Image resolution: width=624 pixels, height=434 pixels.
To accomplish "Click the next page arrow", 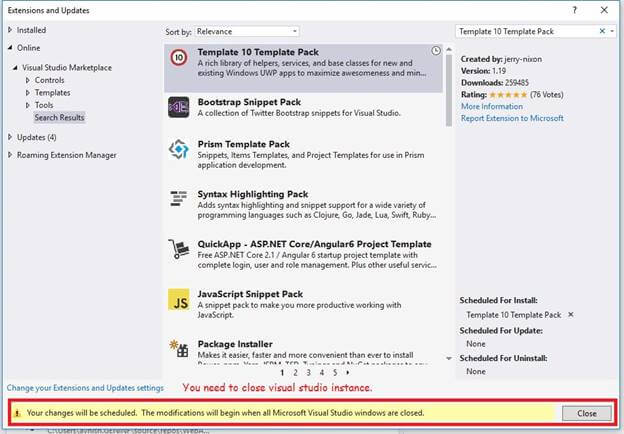I will click(x=348, y=373).
